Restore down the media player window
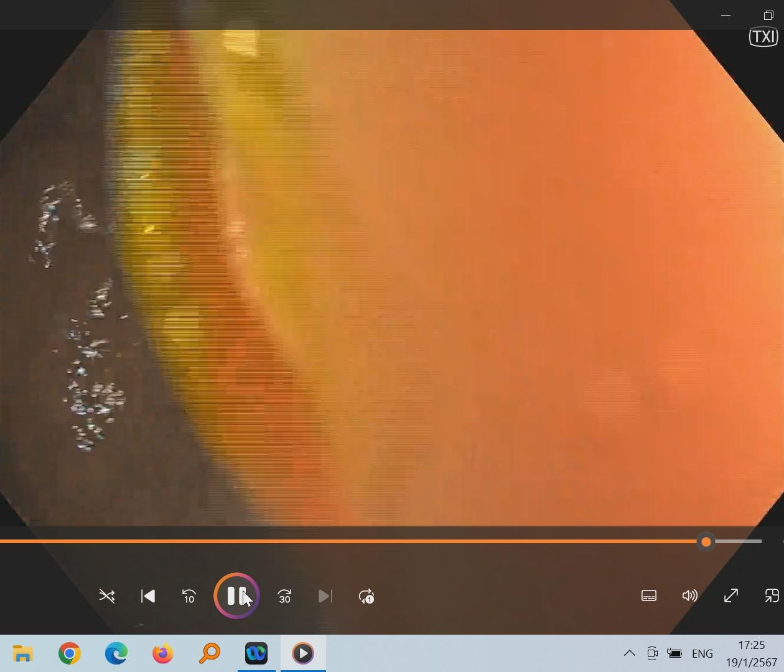Screen dimensions: 784x672 tap(768, 15)
